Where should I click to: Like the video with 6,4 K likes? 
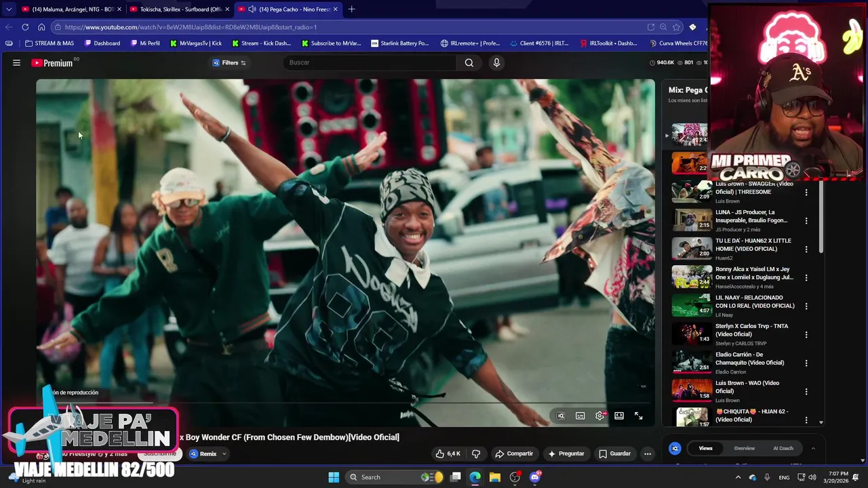(448, 453)
